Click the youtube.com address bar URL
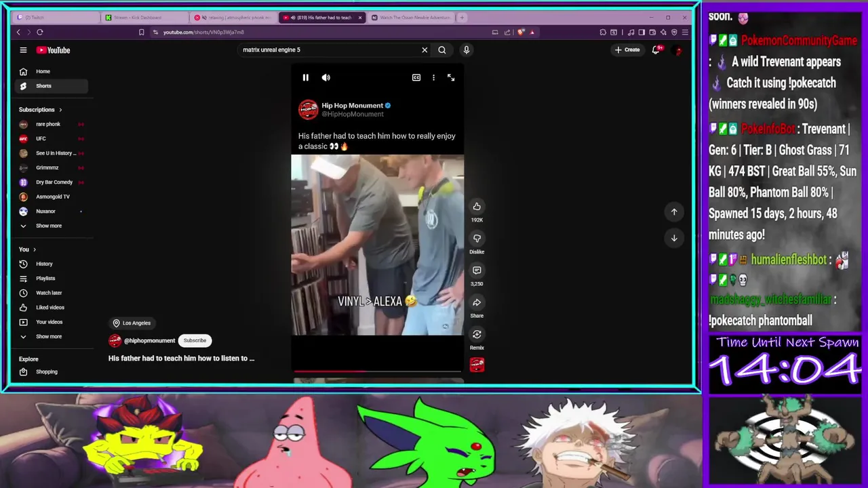 click(x=203, y=32)
